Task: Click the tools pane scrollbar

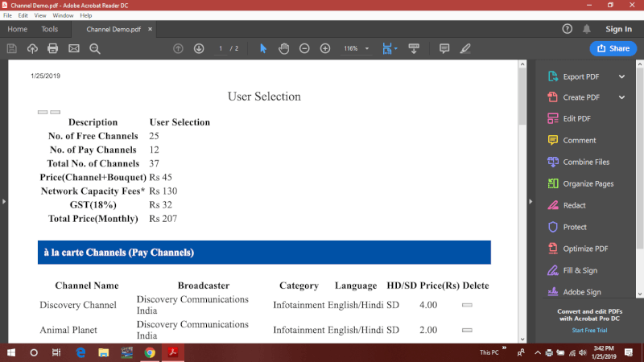Action: click(640, 158)
